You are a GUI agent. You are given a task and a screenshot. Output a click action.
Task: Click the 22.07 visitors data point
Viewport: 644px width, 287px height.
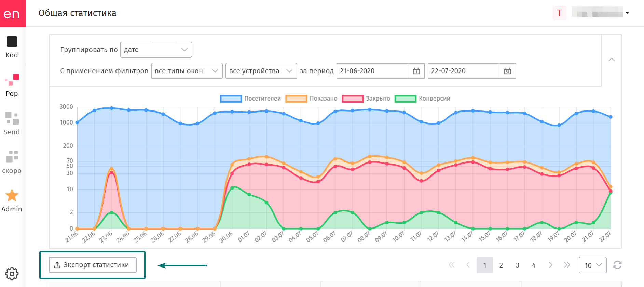tap(611, 117)
